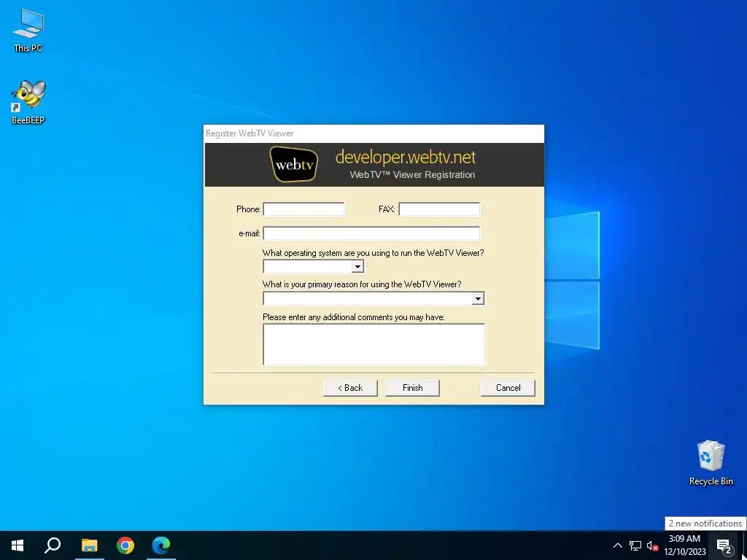Expand the operating system dropdown
Viewport: 747px width, 560px height.
point(357,267)
